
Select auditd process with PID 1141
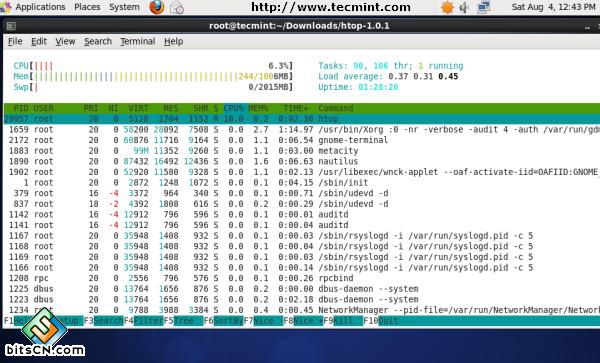point(302,225)
